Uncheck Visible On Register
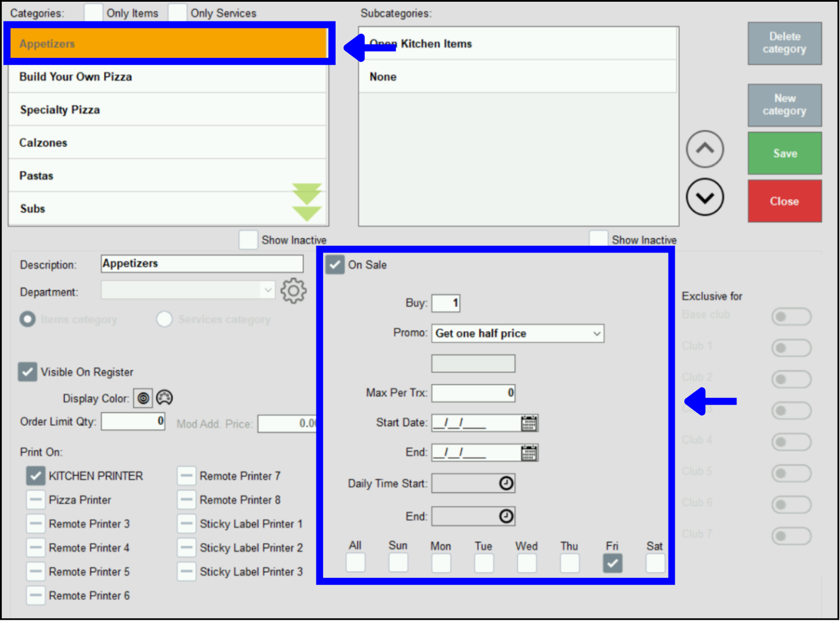Screen dimensions: 840x621 tap(27, 372)
